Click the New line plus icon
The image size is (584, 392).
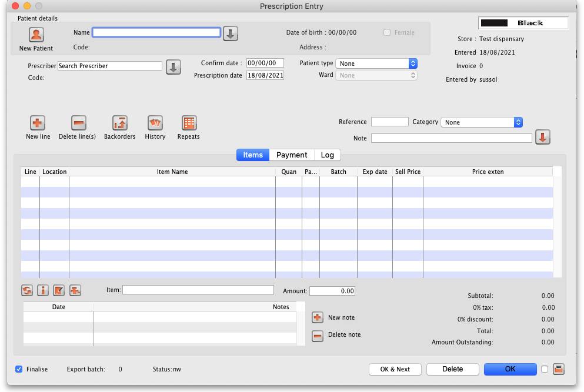click(x=38, y=123)
